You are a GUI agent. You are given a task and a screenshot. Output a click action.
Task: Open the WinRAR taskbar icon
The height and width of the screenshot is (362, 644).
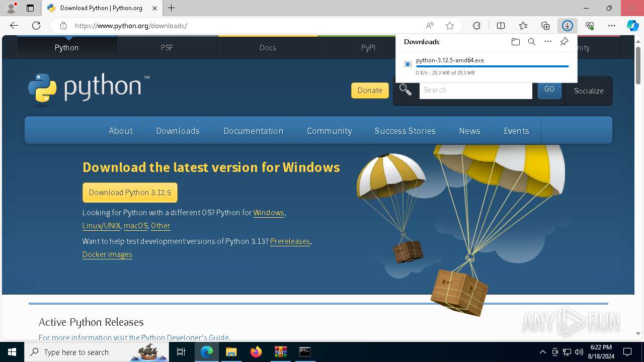(280, 352)
